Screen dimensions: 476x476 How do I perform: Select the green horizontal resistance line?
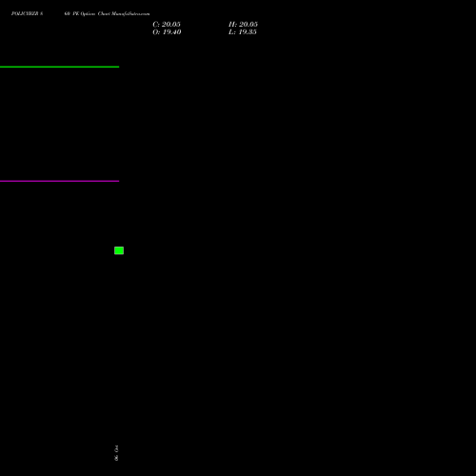click(x=59, y=67)
